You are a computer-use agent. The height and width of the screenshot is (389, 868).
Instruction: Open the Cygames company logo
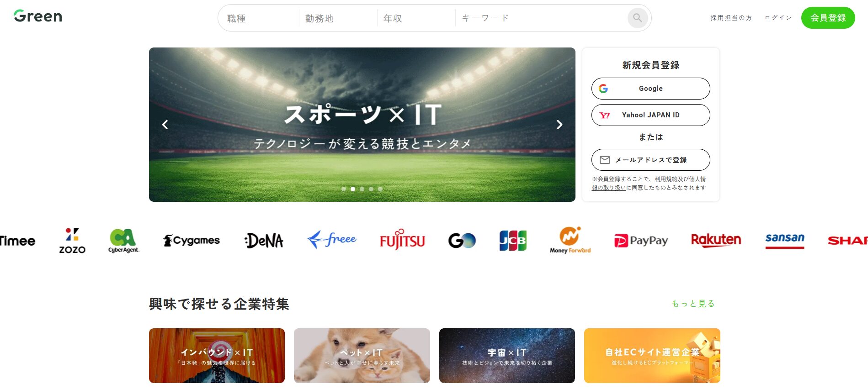[x=192, y=240]
